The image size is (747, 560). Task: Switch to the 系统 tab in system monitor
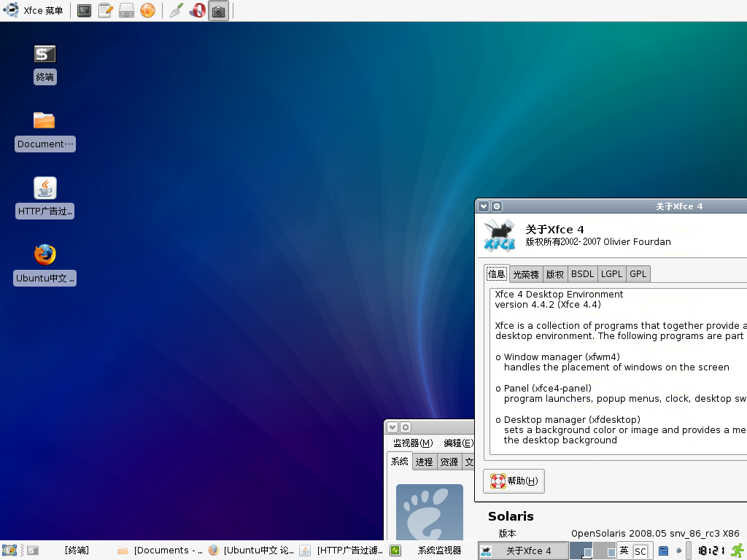click(x=399, y=461)
